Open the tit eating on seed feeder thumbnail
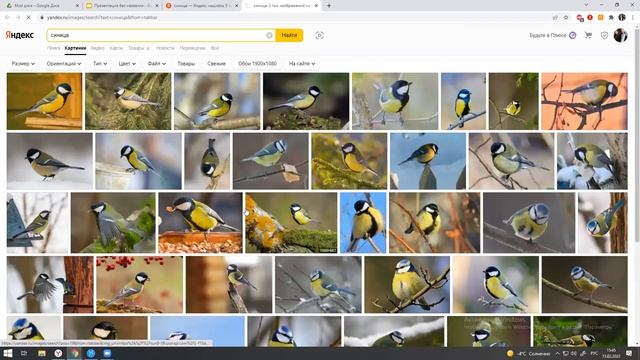The image size is (640, 360). (200, 223)
